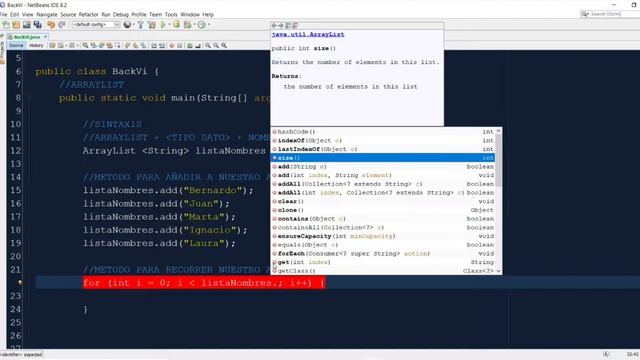Open the Refactor menu
640x360 pixels.
(x=89, y=14)
